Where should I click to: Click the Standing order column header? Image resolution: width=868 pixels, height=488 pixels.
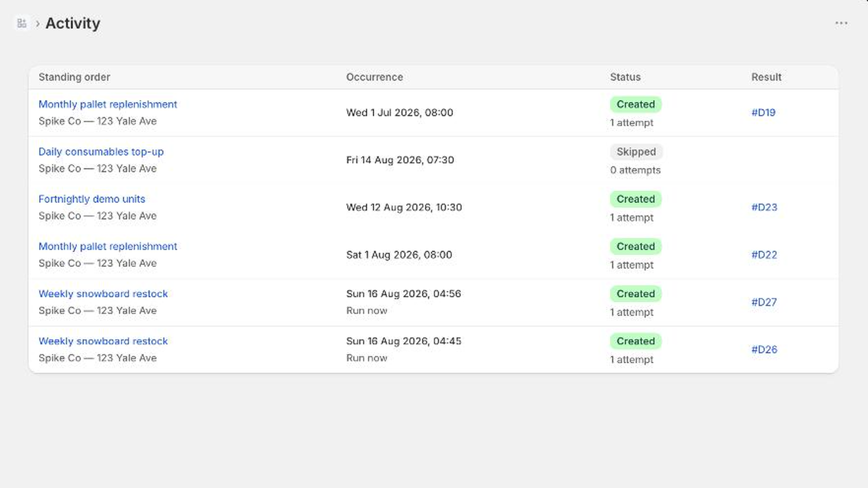(74, 77)
